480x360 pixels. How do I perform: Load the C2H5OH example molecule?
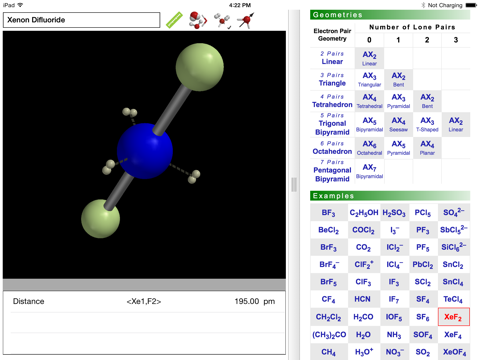click(x=364, y=213)
